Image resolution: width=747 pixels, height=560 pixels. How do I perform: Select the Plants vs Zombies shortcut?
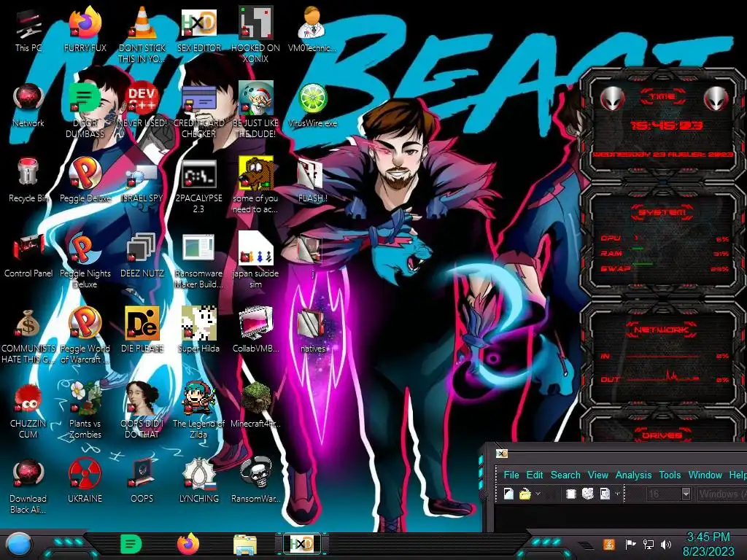(x=85, y=411)
